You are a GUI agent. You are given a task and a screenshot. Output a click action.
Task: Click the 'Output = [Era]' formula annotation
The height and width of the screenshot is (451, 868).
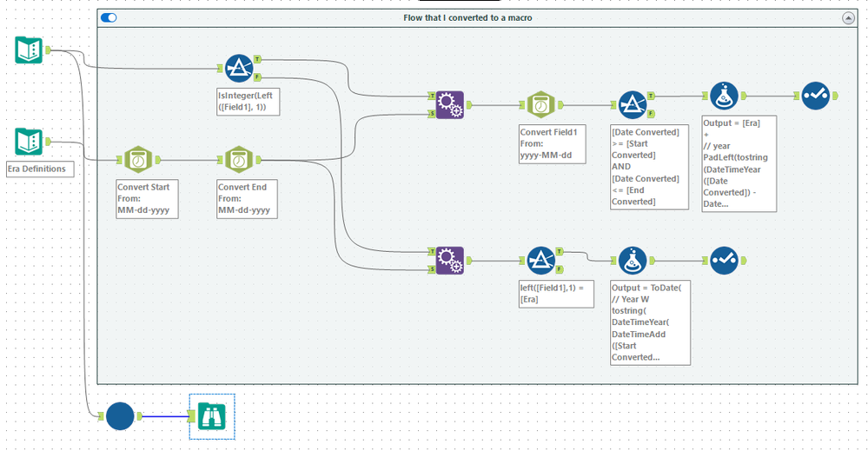pyautogui.click(x=739, y=163)
